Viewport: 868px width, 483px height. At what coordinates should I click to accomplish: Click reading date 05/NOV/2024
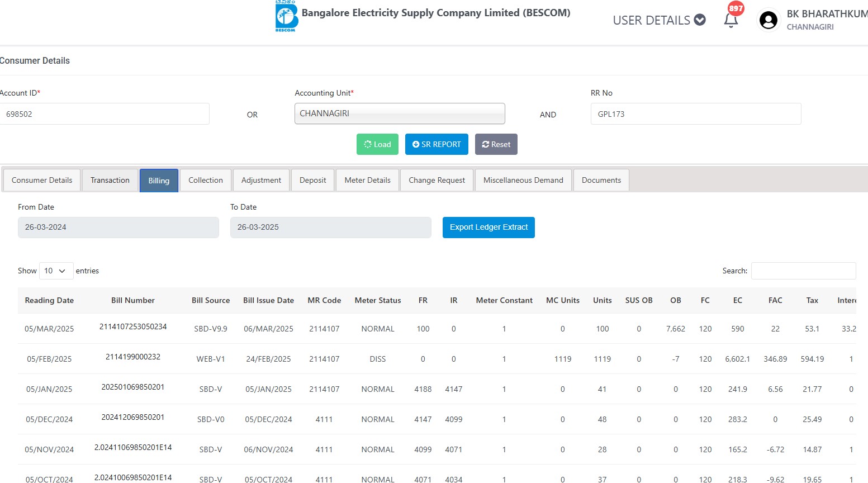(x=49, y=449)
